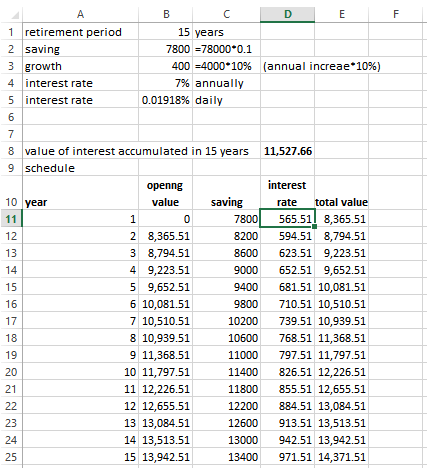
Task: Select highlighted column D header
Action: [287, 14]
